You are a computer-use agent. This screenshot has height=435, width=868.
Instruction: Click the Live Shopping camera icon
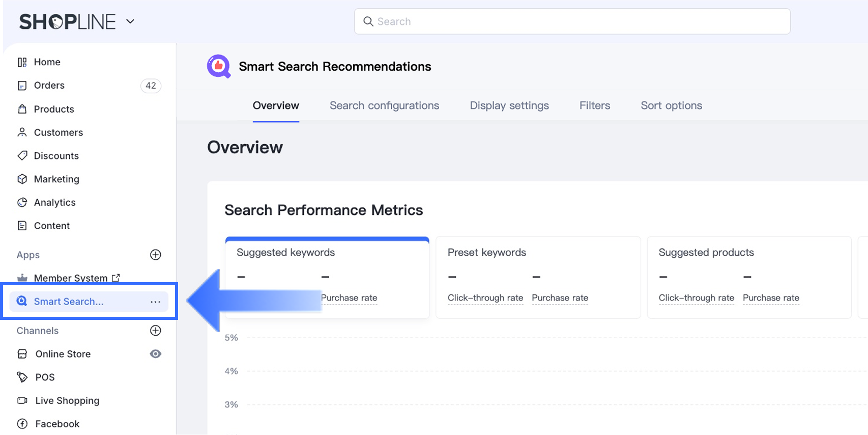click(22, 400)
